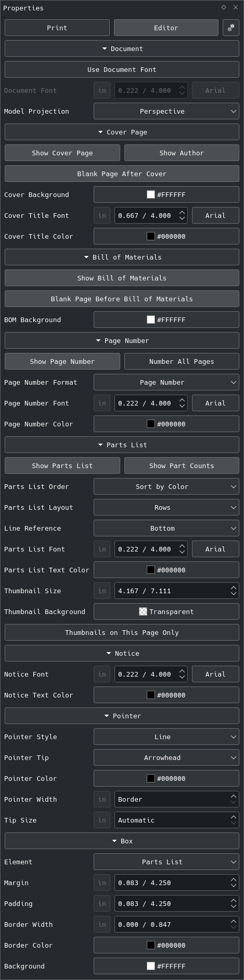244x980 pixels.
Task: Open the Parts List Order dropdown
Action: [x=166, y=486]
